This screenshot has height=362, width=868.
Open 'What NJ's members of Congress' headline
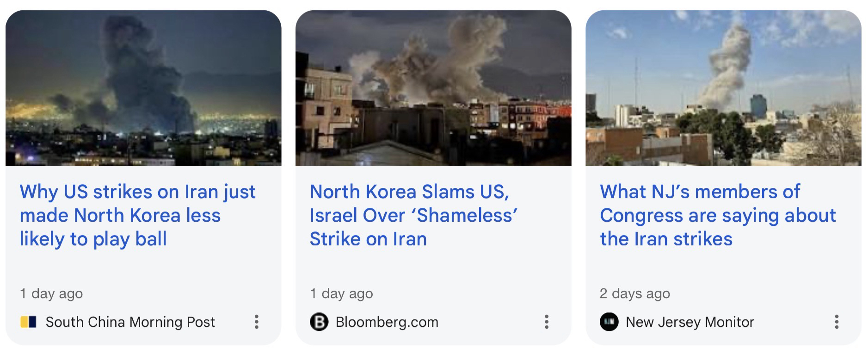(x=717, y=215)
